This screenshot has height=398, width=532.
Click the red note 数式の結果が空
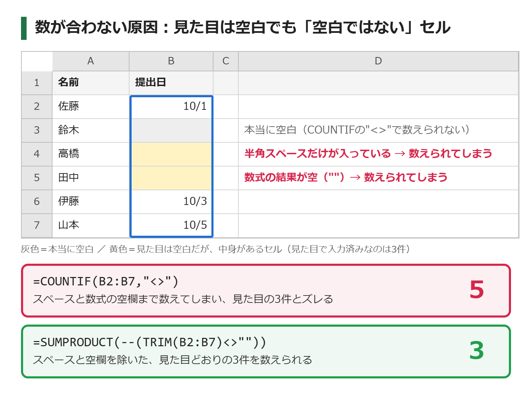click(x=346, y=177)
